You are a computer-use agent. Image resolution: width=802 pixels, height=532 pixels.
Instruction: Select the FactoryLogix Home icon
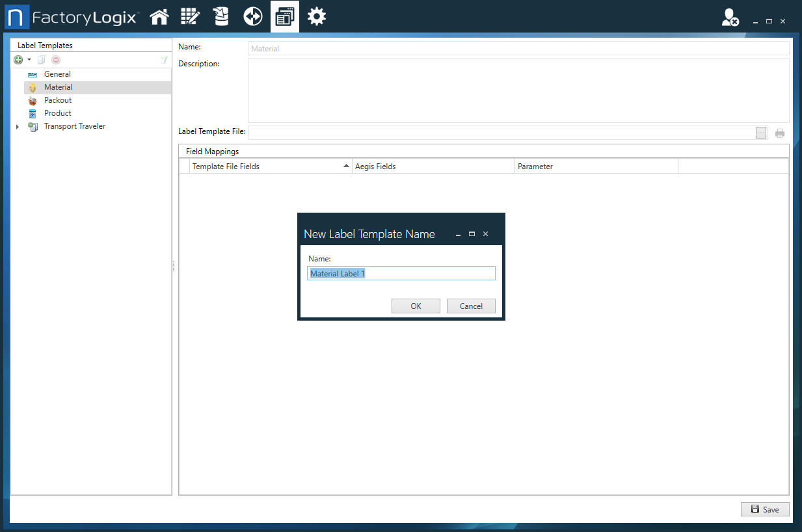pyautogui.click(x=159, y=16)
